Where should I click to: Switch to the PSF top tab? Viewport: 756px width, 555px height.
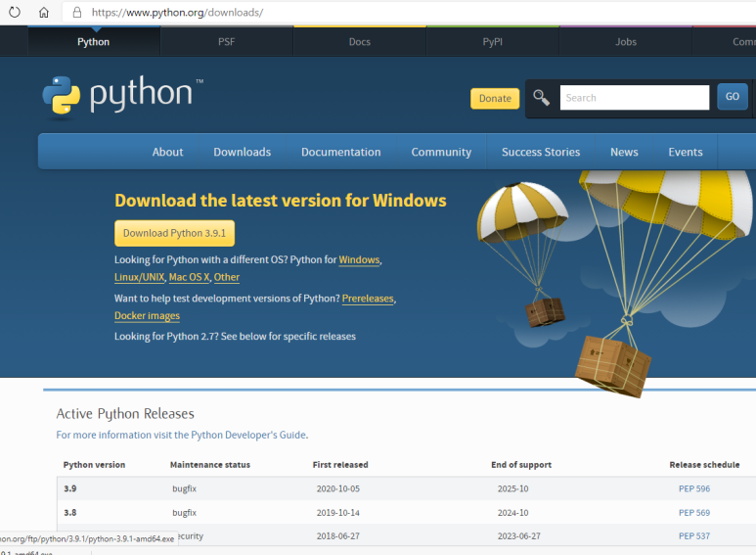click(x=227, y=42)
